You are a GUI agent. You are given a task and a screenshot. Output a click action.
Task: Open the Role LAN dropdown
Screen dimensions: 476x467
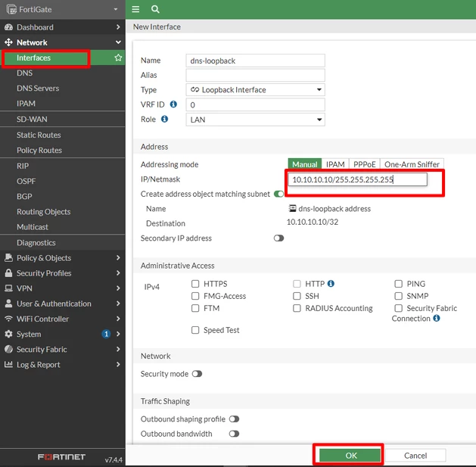(x=255, y=120)
